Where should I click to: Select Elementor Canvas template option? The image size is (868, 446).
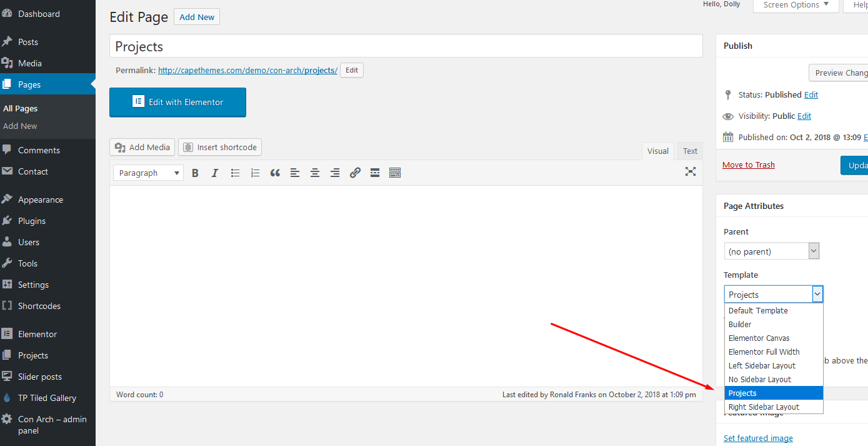coord(759,338)
